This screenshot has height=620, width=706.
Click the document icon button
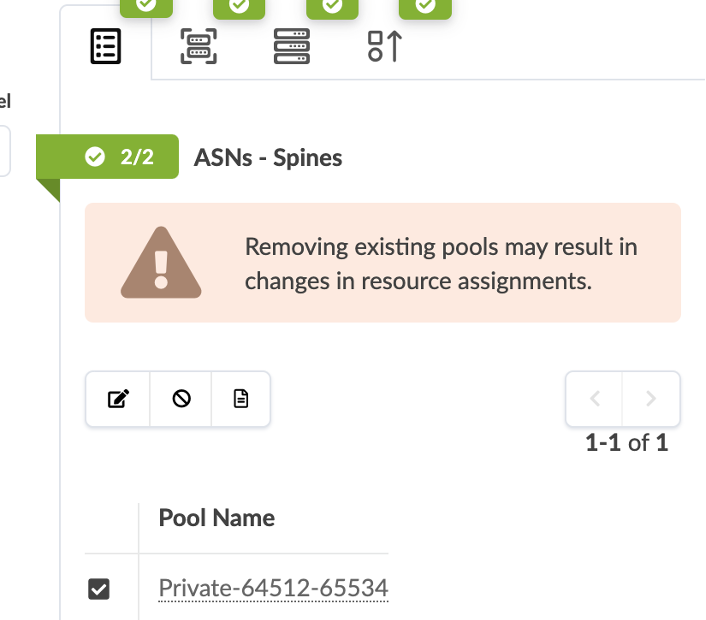tap(240, 400)
